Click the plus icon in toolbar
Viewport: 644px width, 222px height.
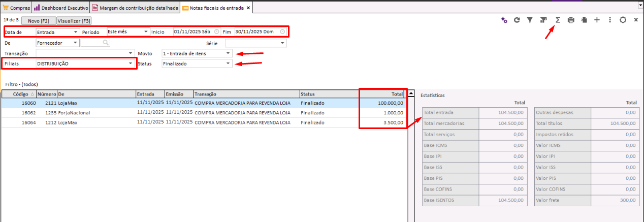[597, 20]
